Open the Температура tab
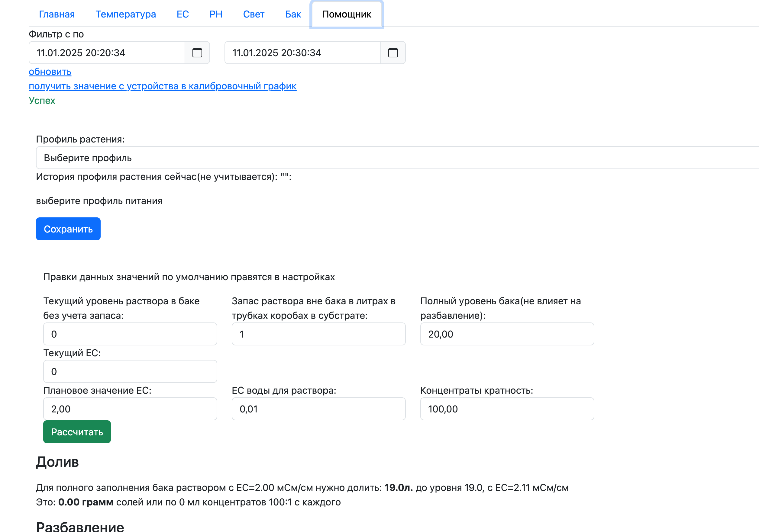Viewport: 759px width, 532px height. tap(126, 14)
